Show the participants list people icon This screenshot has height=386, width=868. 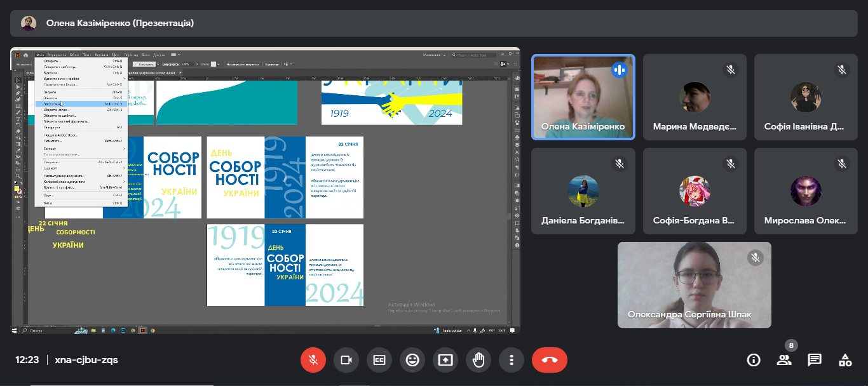pos(784,360)
